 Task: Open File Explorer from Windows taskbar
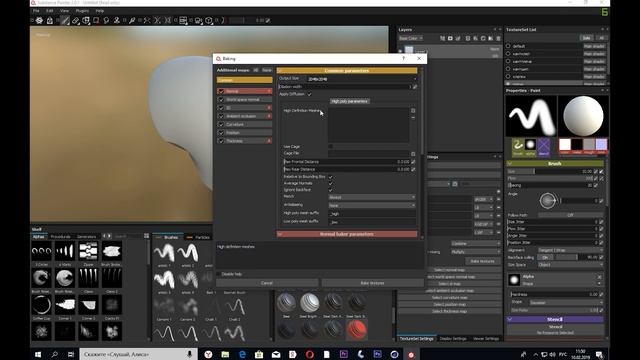click(x=225, y=354)
